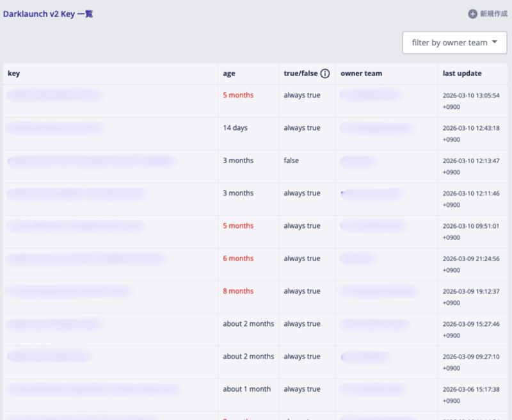
Task: Click the 14 days age cell
Action: [235, 128]
